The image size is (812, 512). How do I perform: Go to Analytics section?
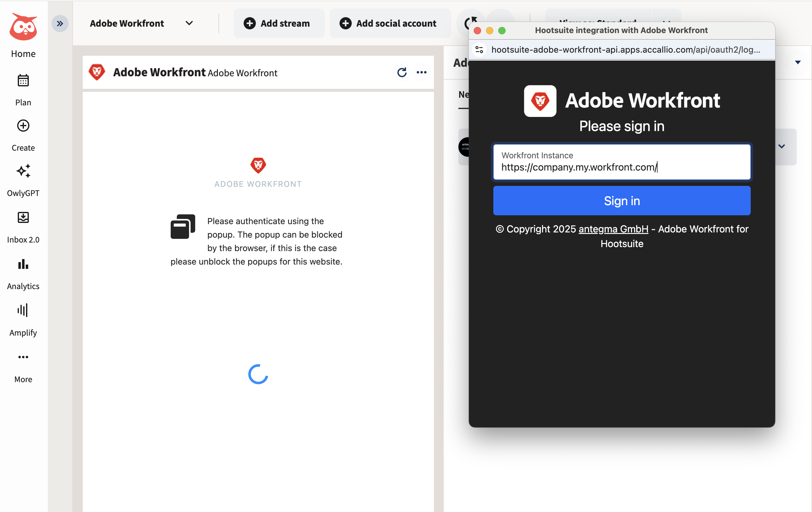coord(23,274)
